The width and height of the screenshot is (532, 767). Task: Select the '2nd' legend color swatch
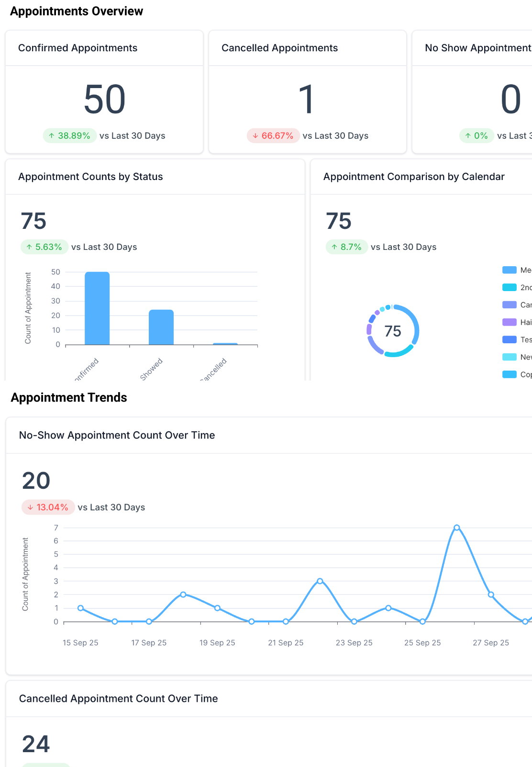(x=510, y=287)
